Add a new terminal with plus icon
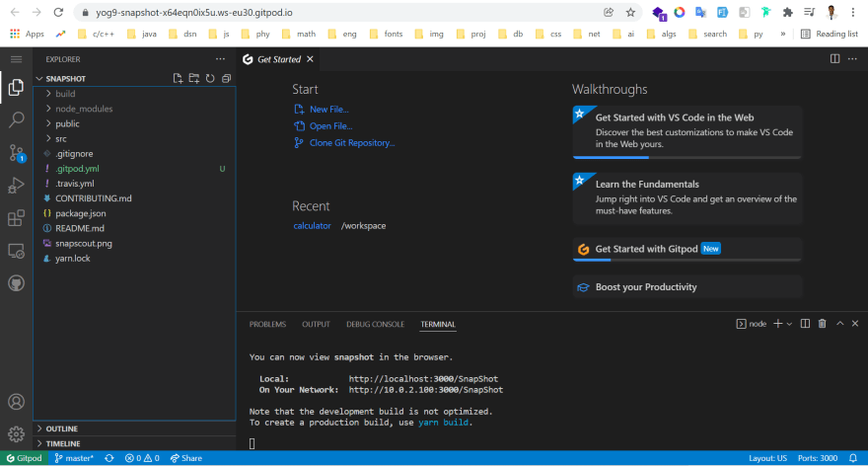Screen dimensions: 868x466 coord(778,324)
